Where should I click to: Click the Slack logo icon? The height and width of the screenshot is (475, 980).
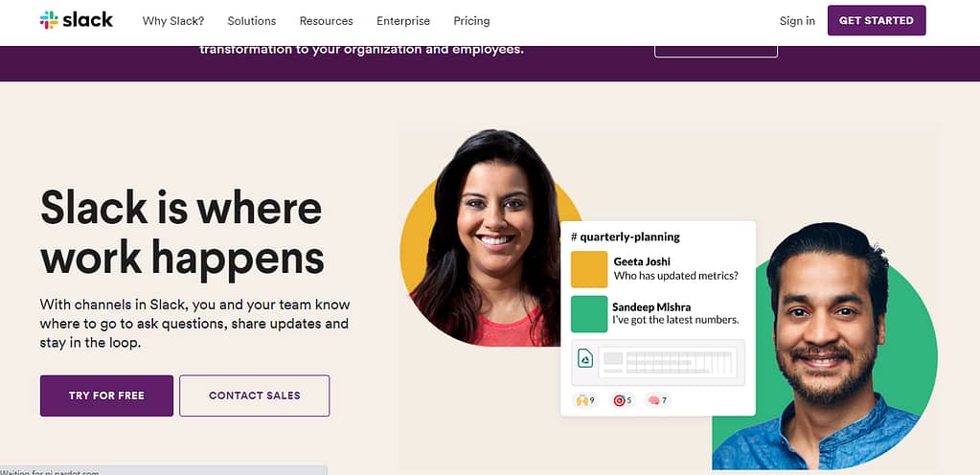49,20
